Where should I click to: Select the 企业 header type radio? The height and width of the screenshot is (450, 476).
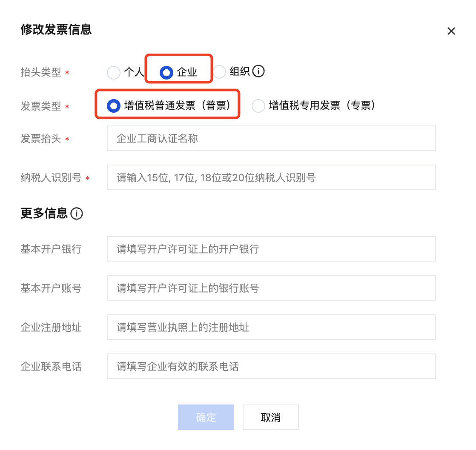[x=166, y=73]
